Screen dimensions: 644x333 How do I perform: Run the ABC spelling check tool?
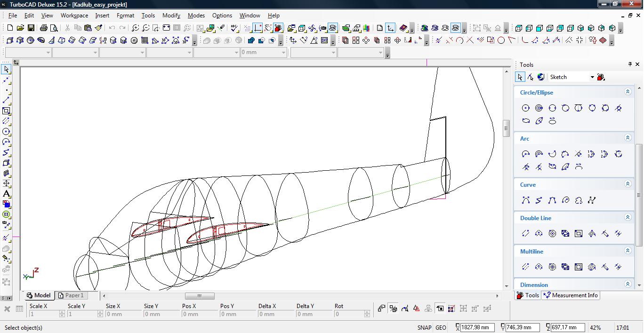click(234, 28)
